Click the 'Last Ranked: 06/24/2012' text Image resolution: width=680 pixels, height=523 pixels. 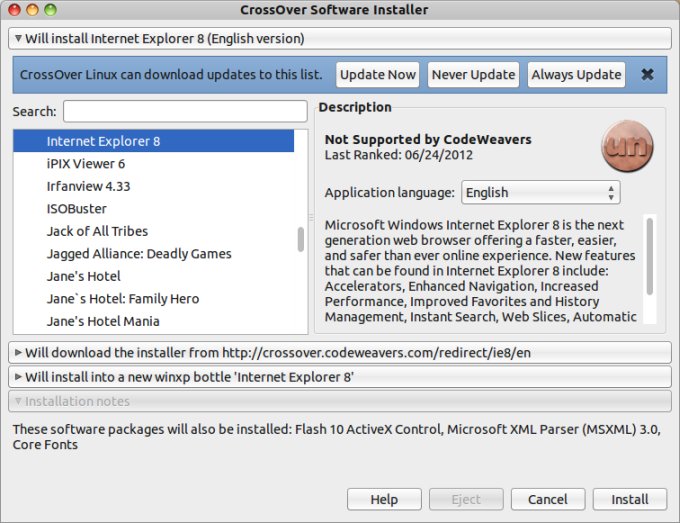pos(399,155)
